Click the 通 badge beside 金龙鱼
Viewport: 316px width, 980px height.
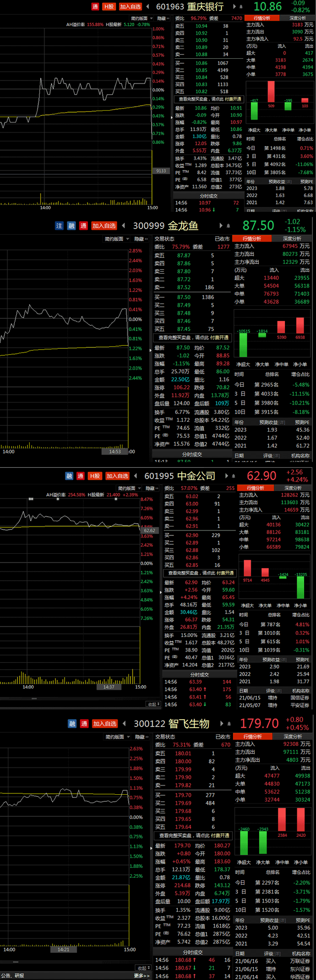pos(83,226)
